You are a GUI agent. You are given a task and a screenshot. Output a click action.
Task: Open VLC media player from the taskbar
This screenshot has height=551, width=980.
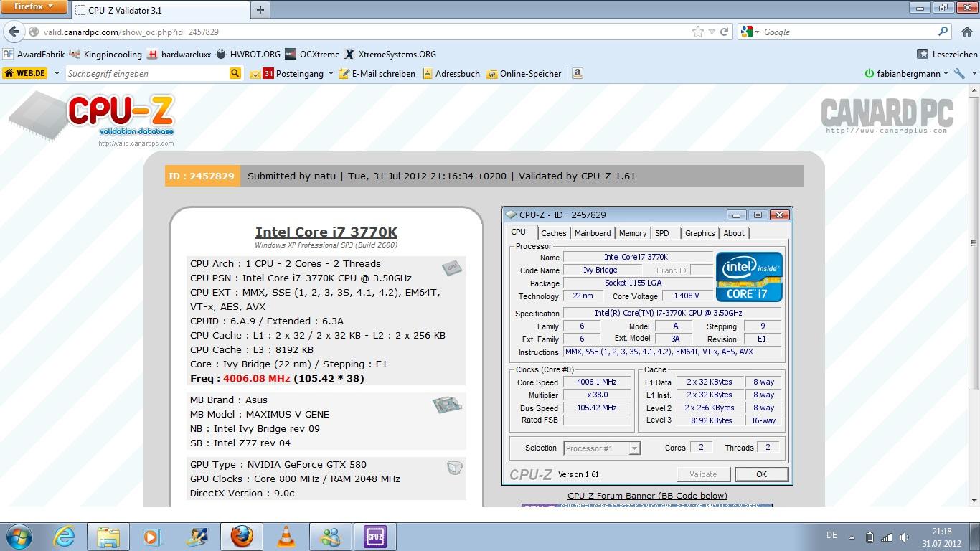click(x=286, y=537)
